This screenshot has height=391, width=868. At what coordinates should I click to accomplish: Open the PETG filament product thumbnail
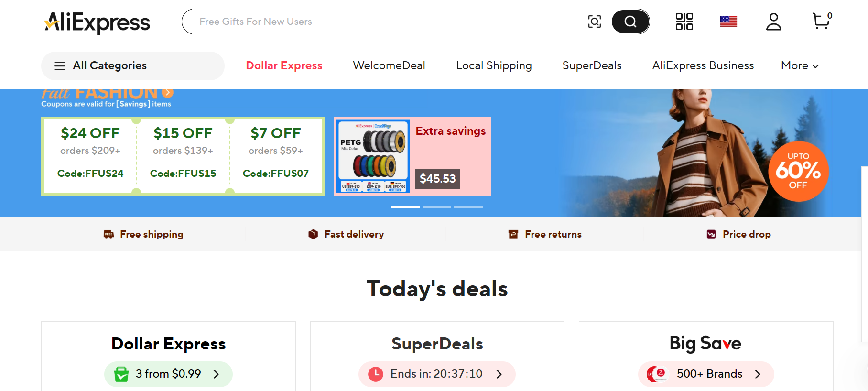click(x=373, y=156)
